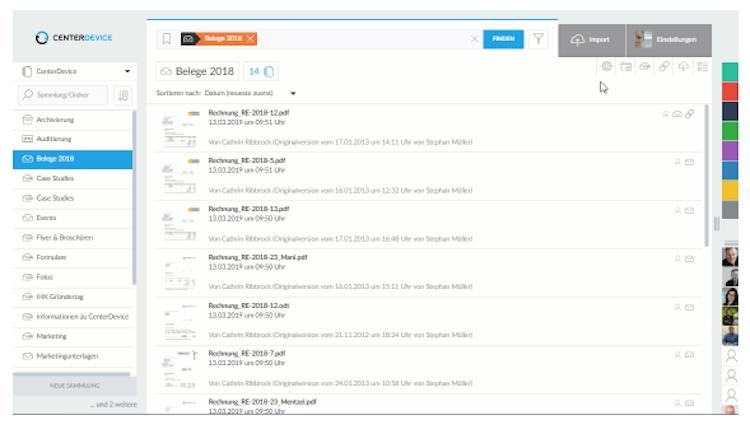
Task: Click thumbnail of Rechnung_RE-2018-7.pdf
Action: pyautogui.click(x=180, y=369)
